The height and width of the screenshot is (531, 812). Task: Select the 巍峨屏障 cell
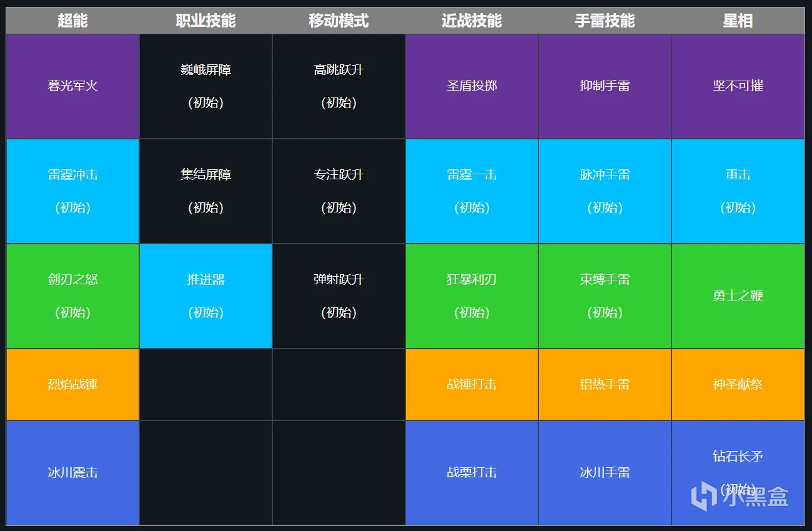pos(205,86)
